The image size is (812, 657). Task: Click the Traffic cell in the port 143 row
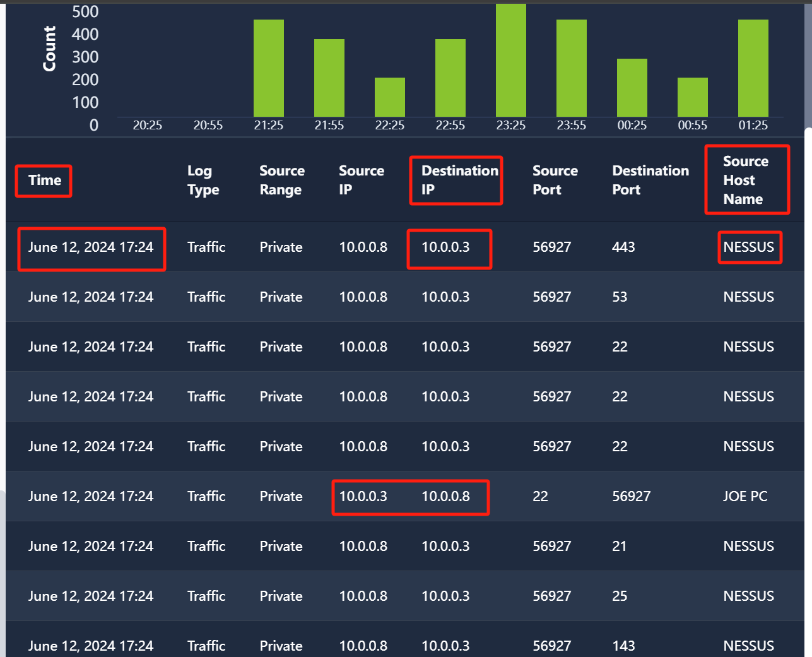[206, 646]
